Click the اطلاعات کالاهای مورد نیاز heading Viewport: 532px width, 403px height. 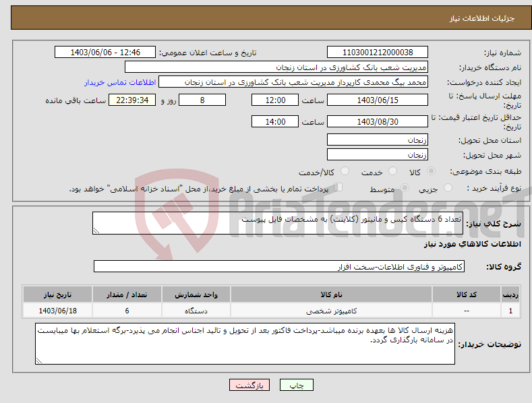[x=472, y=244]
